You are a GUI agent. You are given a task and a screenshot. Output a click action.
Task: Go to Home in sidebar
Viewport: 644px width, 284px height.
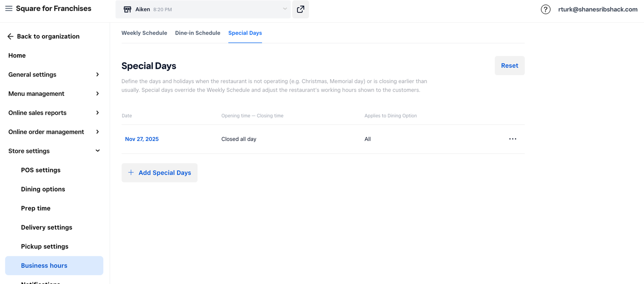pyautogui.click(x=17, y=55)
